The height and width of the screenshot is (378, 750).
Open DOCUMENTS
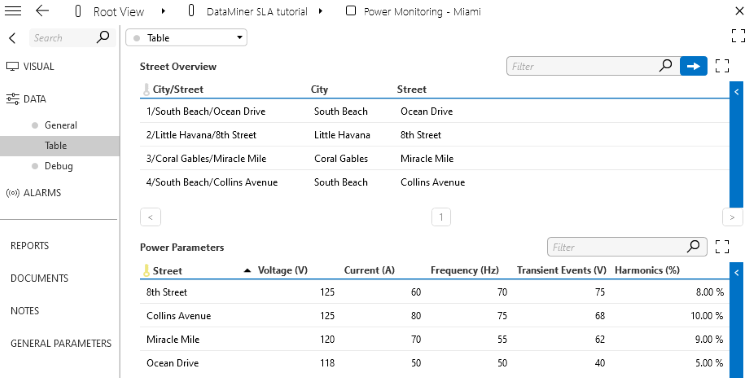[x=39, y=278]
